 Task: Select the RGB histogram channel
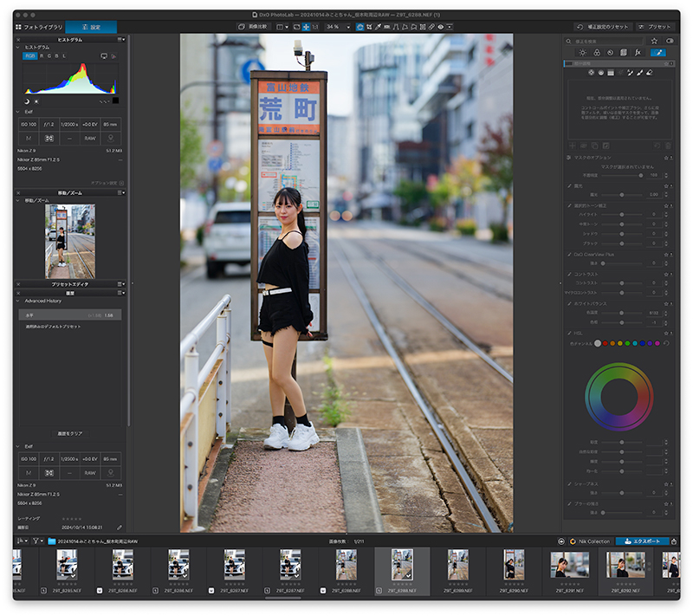(x=30, y=55)
